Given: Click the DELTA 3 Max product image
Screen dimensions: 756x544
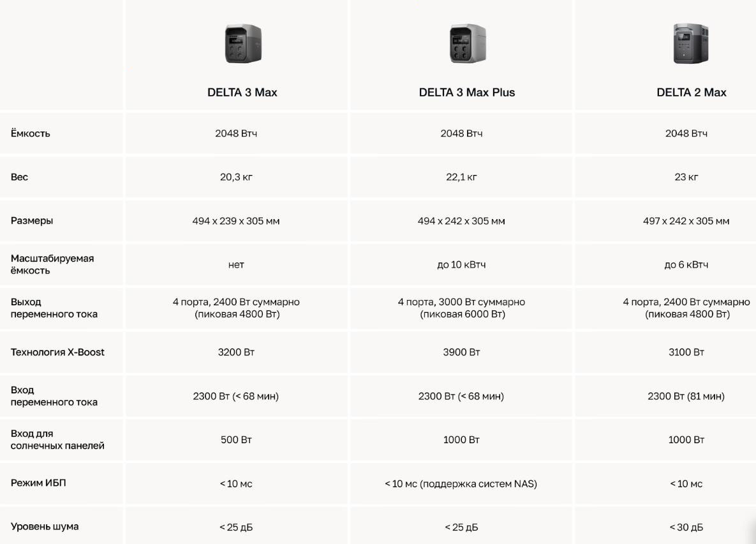Looking at the screenshot, I should pos(242,43).
